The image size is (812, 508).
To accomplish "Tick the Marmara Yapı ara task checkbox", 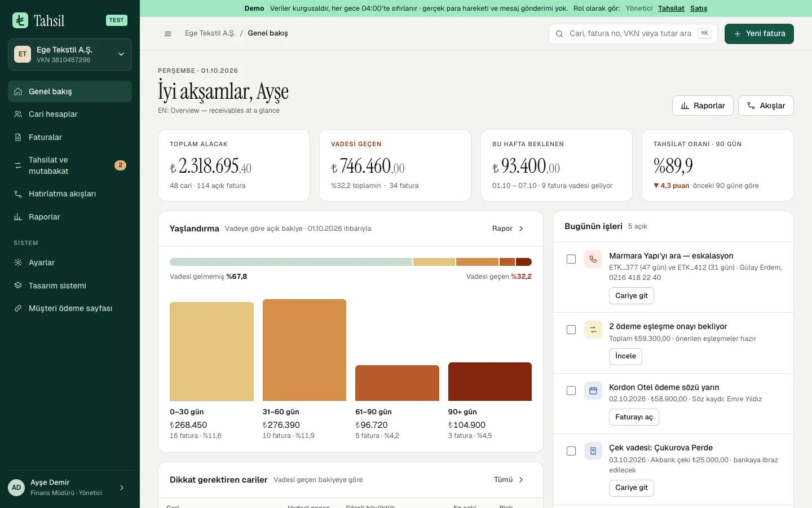I will 571,259.
